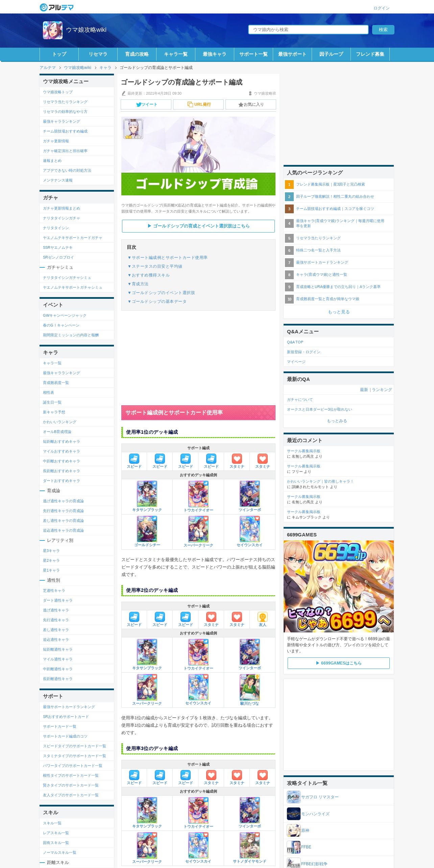This screenshot has height=868, width=434.
Task: Open ツインターボ card in 使用率3位 deck
Action: 250,810
